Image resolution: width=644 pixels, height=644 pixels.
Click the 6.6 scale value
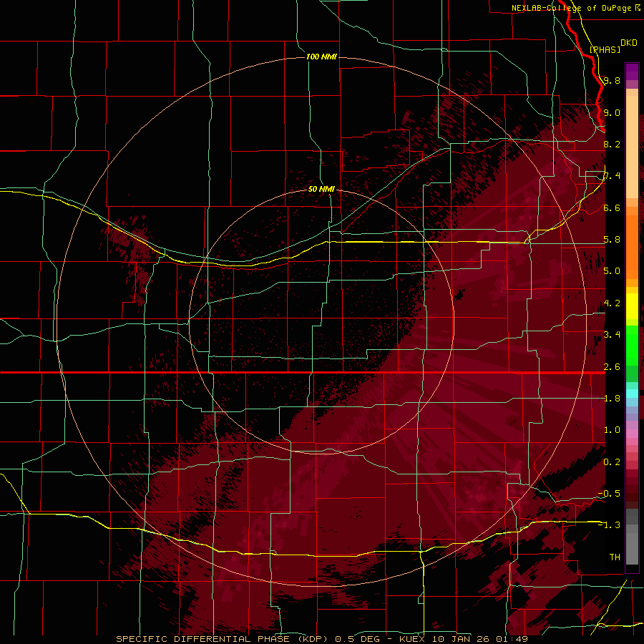pos(612,208)
